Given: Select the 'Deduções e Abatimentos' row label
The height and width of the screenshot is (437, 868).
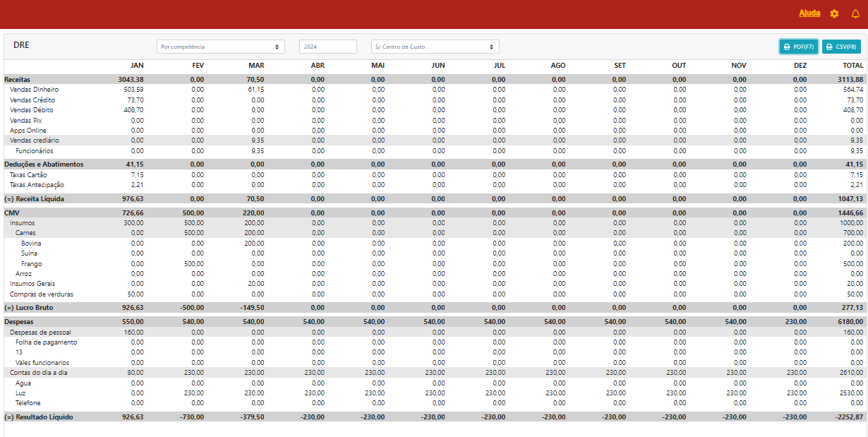Looking at the screenshot, I should click(44, 164).
